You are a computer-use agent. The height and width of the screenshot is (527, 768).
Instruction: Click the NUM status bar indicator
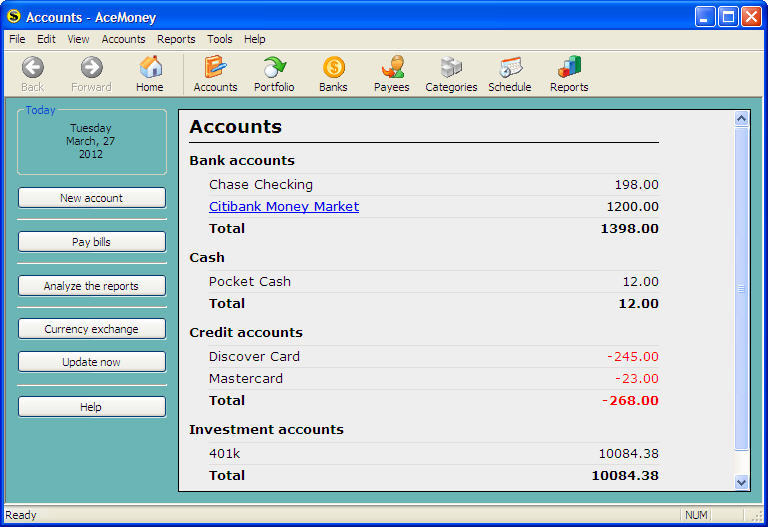[696, 515]
